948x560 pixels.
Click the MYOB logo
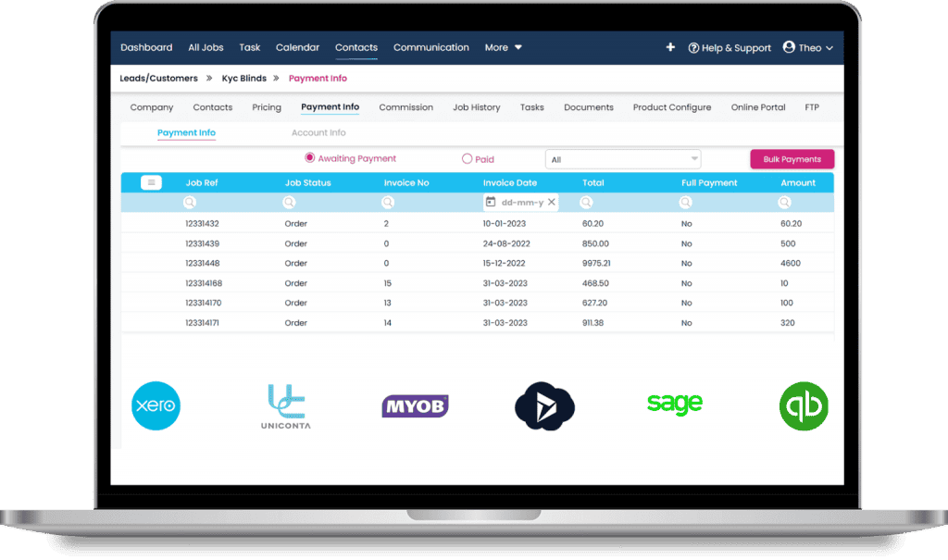point(415,405)
